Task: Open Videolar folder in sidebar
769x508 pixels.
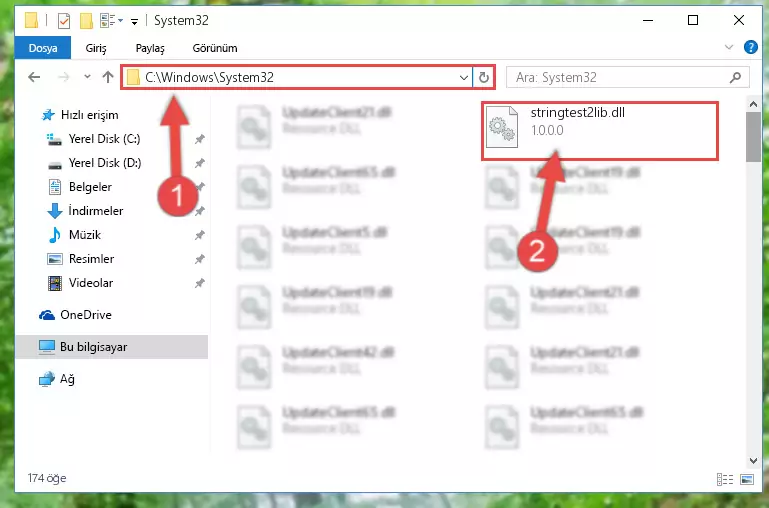Action: [x=91, y=283]
